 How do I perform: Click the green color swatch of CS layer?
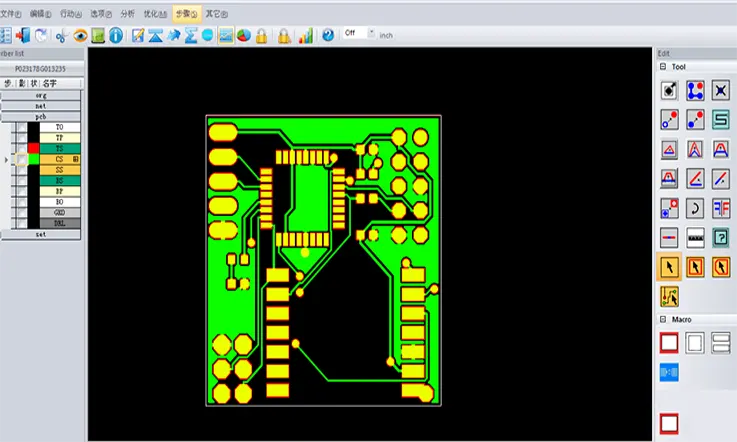(x=33, y=159)
